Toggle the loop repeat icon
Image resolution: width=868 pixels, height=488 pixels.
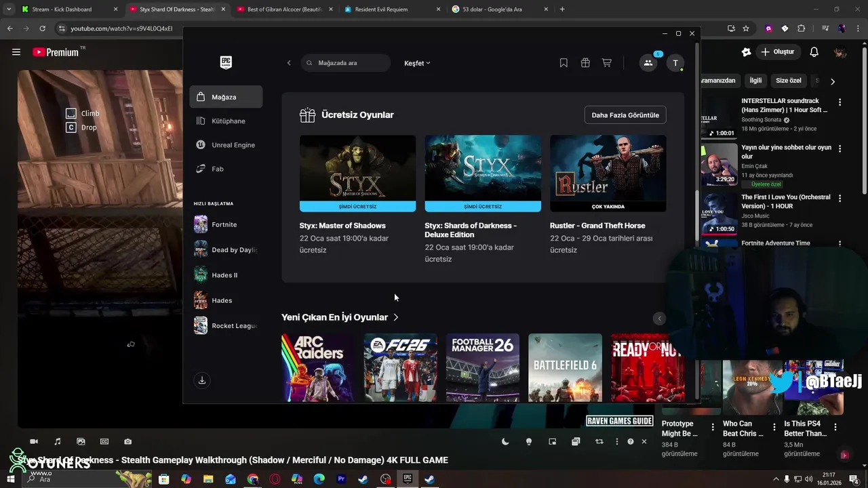click(599, 441)
